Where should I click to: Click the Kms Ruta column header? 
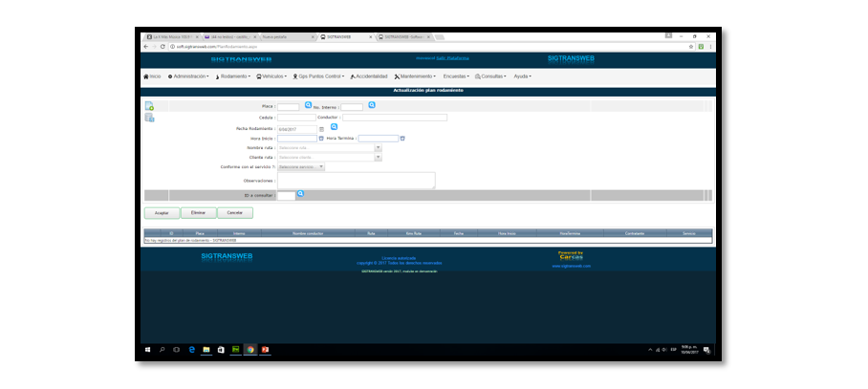[414, 233]
